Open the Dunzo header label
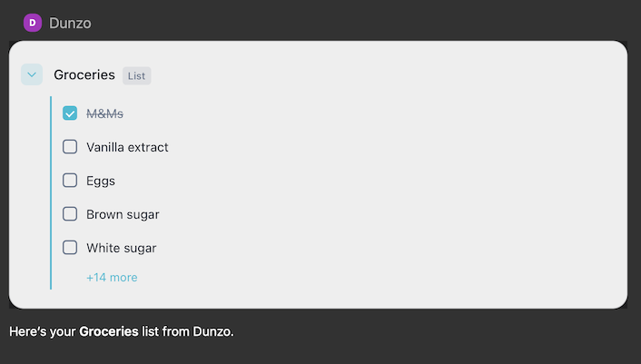The width and height of the screenshot is (641, 364). (70, 23)
